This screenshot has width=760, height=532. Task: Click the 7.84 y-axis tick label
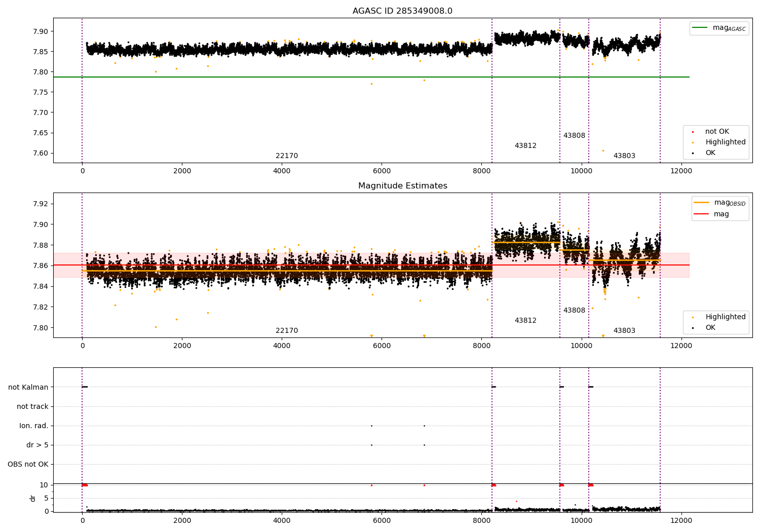40,287
